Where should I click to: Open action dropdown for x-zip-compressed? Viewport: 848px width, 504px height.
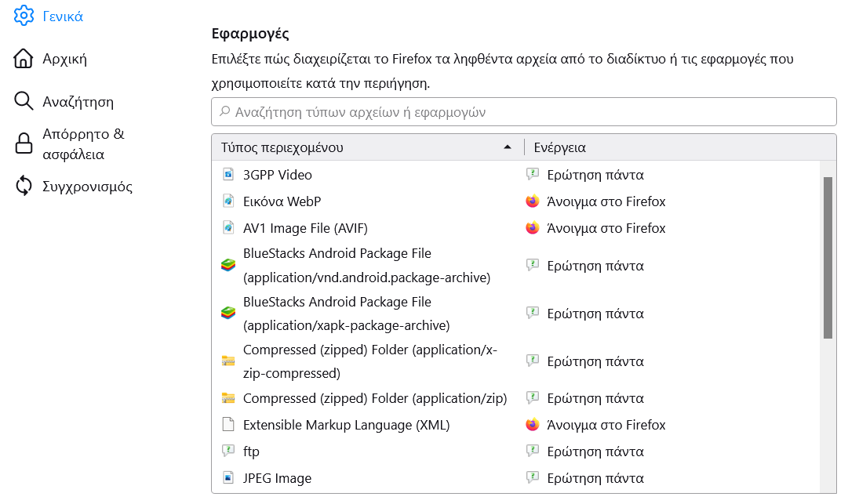pyautogui.click(x=671, y=361)
